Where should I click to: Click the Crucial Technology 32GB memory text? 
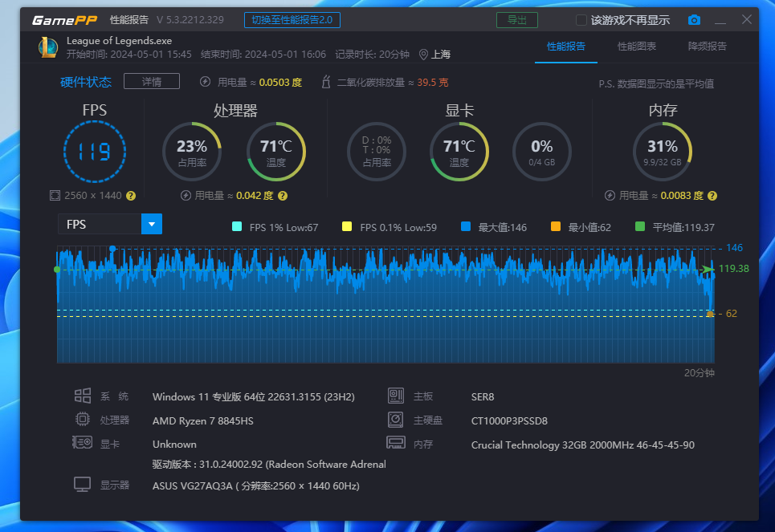(583, 445)
